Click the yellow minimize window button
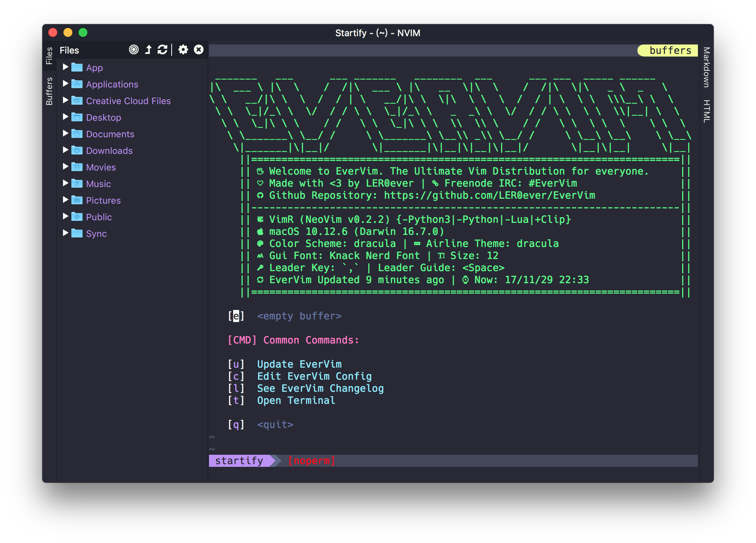Viewport: 756px width, 543px height. pos(68,32)
